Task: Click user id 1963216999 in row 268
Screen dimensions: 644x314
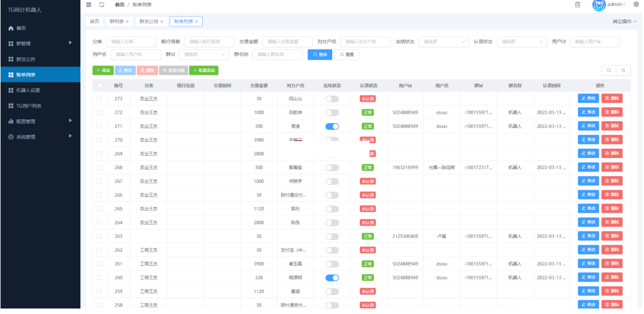Action: (405, 168)
